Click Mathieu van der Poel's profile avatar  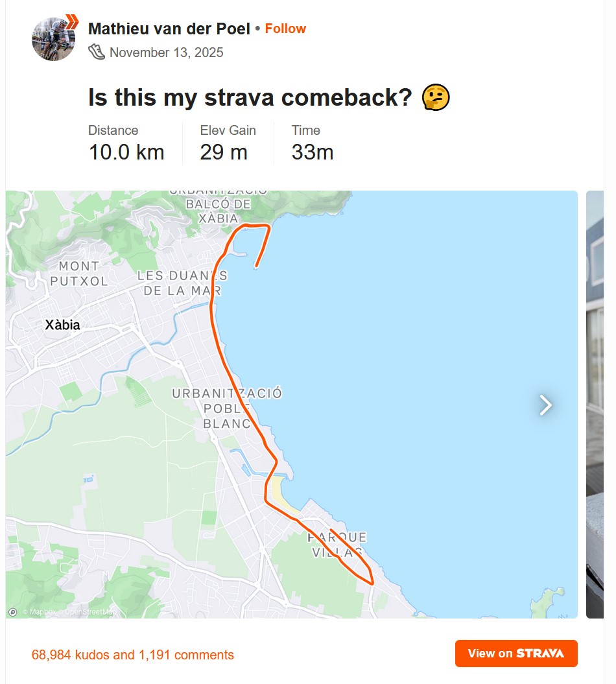click(53, 40)
